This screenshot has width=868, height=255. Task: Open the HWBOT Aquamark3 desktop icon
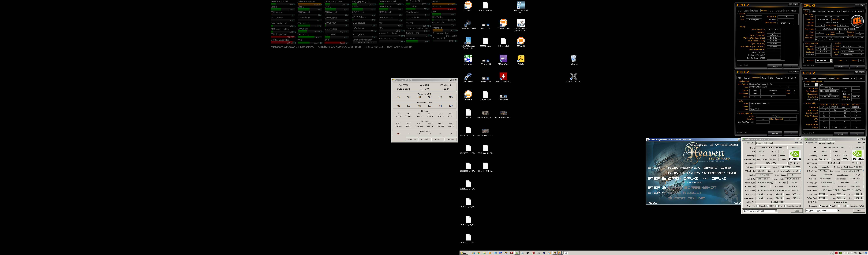(x=468, y=25)
